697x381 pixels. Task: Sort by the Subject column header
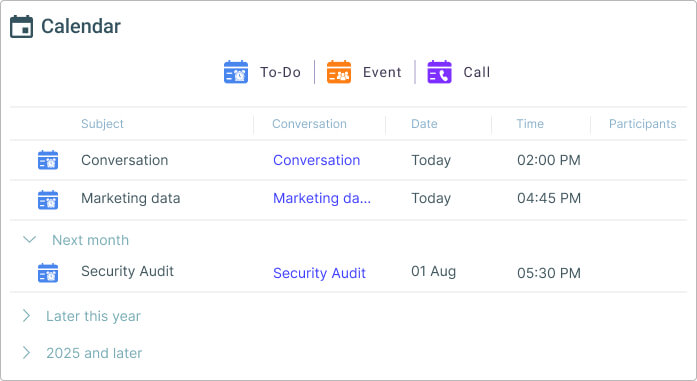(102, 124)
